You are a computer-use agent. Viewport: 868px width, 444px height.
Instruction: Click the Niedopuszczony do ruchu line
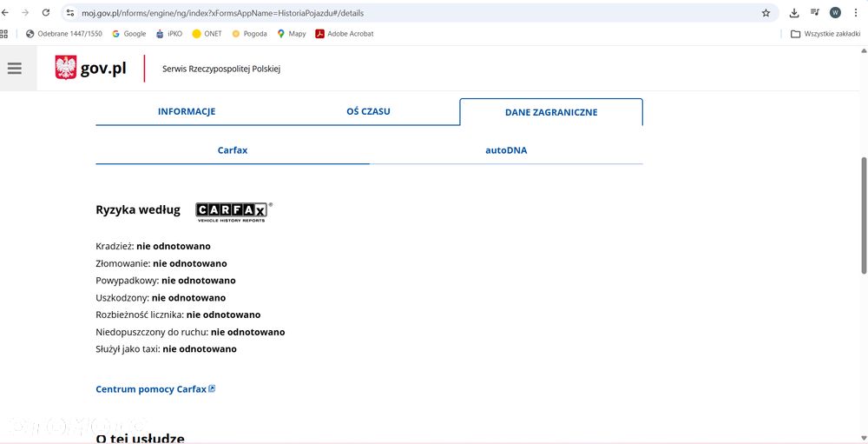click(190, 332)
